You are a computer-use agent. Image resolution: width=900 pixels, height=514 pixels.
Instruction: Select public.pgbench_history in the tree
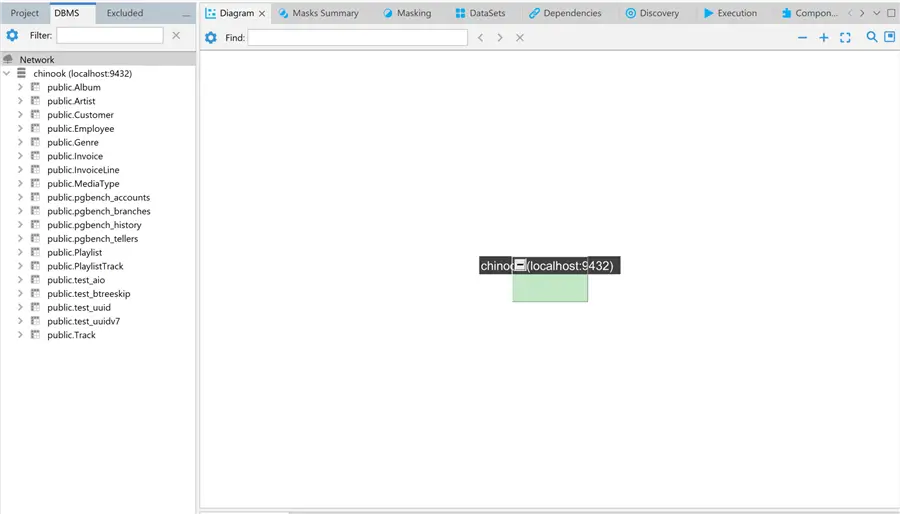coord(94,225)
